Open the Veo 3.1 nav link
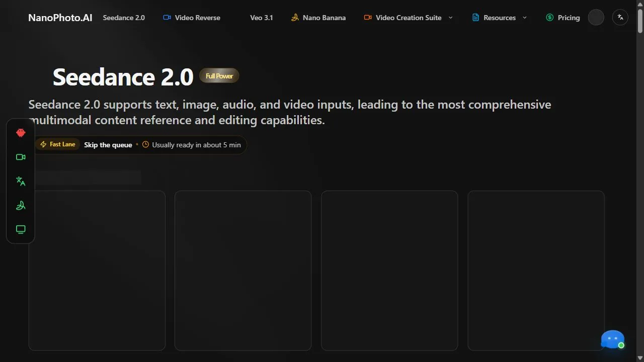644x362 pixels. click(x=262, y=18)
